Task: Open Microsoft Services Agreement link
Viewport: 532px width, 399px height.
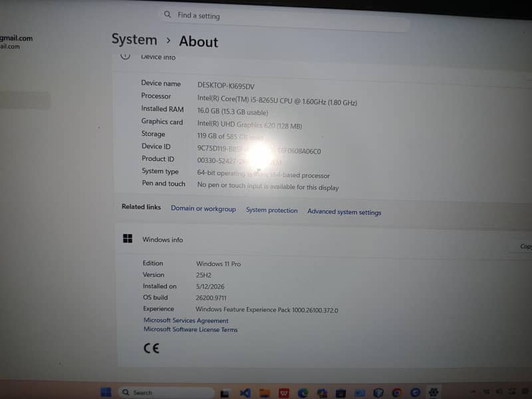Action: 186,321
